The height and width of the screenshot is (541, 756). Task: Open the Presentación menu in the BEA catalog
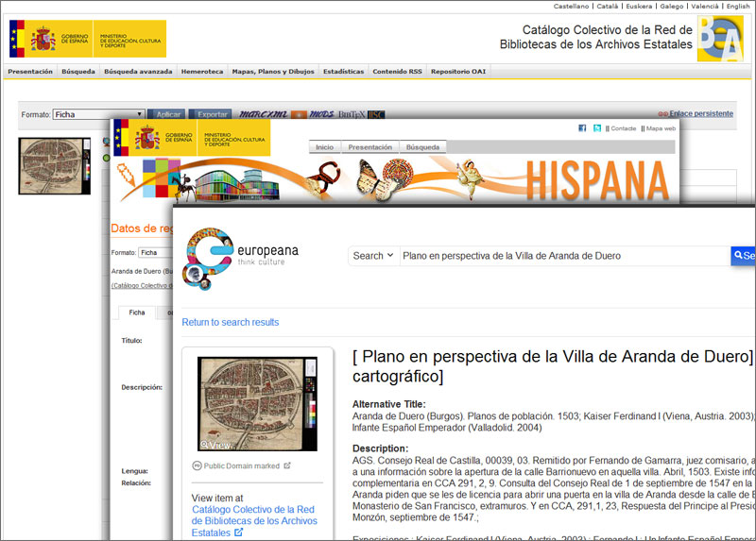(30, 72)
